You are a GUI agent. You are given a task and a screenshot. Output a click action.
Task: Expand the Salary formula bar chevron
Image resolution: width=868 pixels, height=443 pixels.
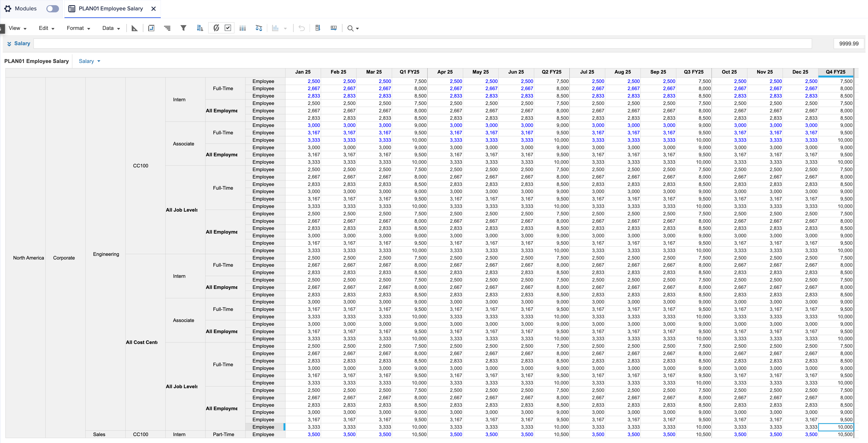pos(9,44)
